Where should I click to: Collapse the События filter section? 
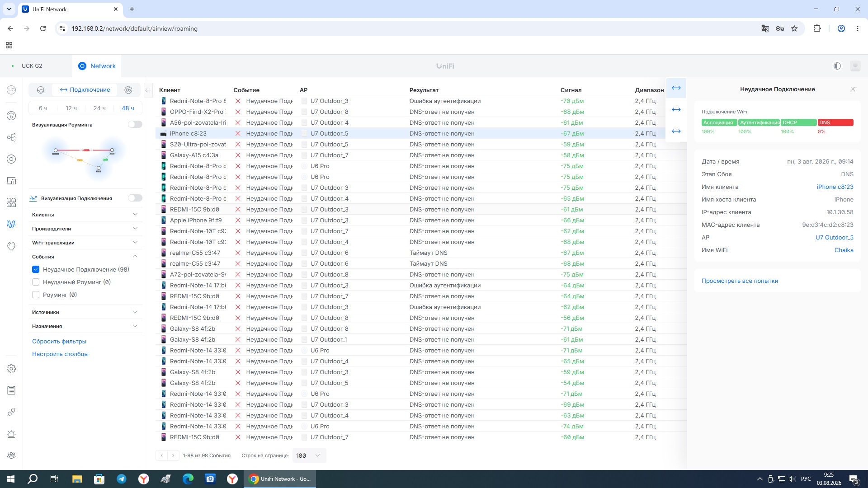pos(85,257)
